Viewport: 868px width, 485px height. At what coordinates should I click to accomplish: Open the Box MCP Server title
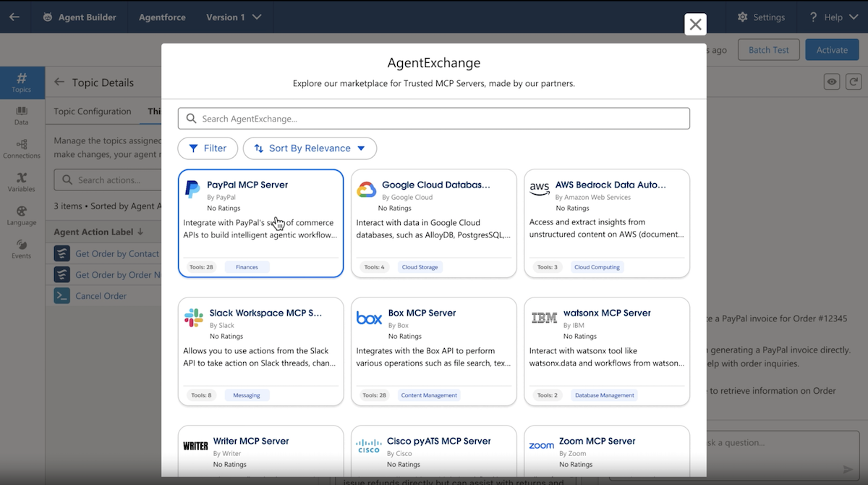pos(422,313)
